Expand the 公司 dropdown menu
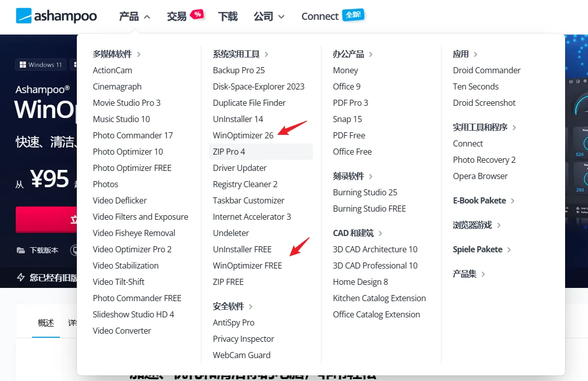The width and height of the screenshot is (588, 381). pos(281,17)
